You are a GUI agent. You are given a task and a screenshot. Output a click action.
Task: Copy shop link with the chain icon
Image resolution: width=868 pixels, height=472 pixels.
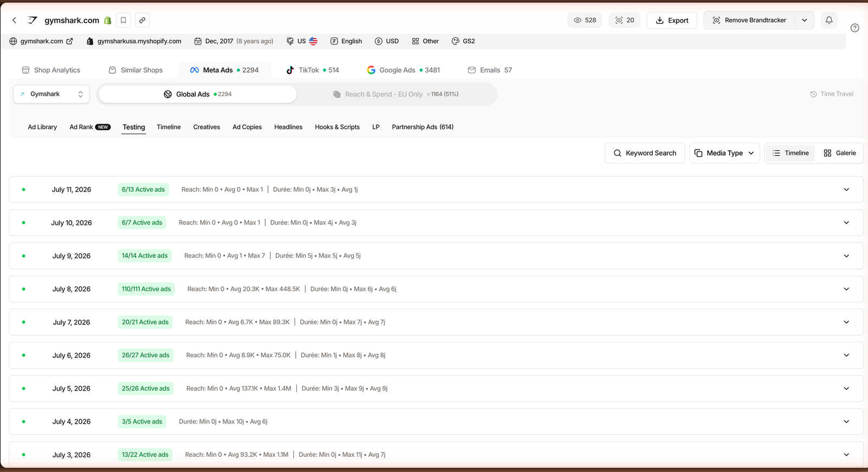click(x=142, y=20)
